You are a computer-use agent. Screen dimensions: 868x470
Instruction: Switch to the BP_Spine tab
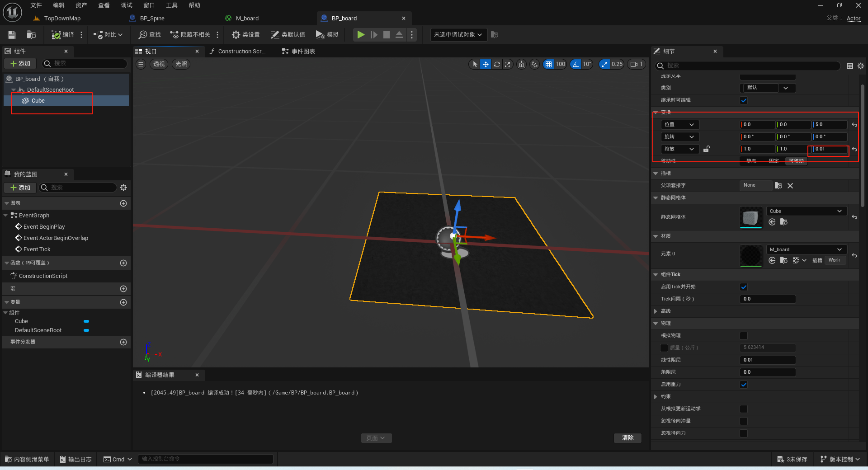click(x=152, y=19)
